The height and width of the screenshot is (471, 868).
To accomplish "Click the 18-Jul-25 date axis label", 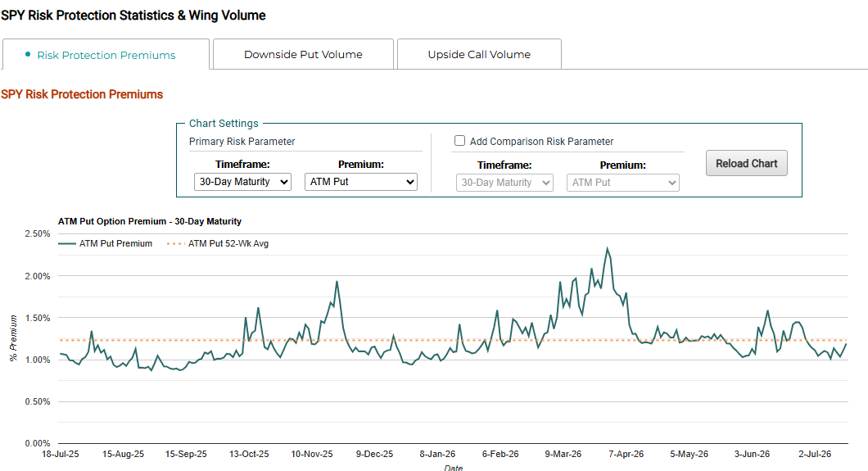I will (x=61, y=454).
